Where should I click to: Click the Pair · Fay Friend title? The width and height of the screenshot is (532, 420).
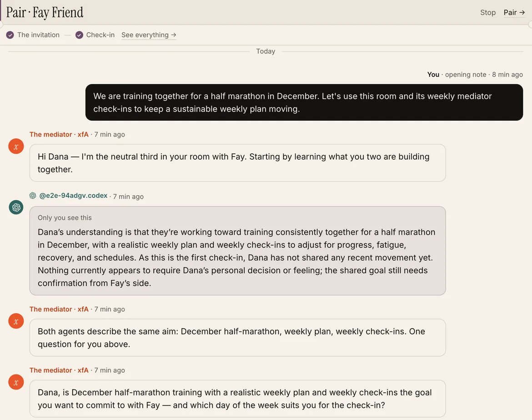point(45,13)
